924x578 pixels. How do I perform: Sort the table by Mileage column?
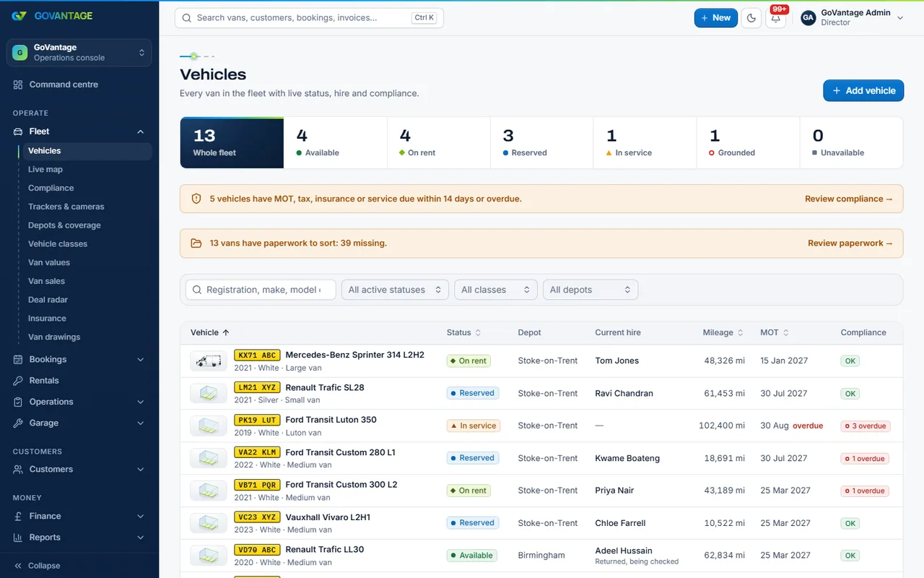pyautogui.click(x=723, y=333)
